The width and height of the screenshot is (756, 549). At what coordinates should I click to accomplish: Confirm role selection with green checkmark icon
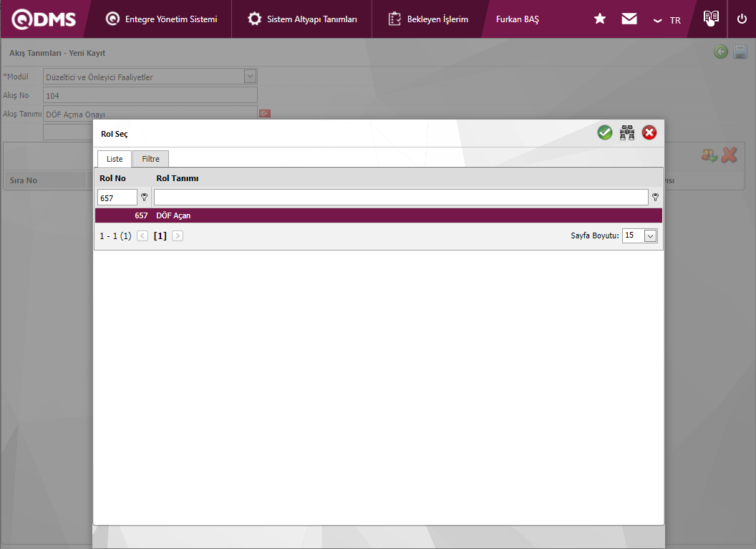[x=605, y=132]
